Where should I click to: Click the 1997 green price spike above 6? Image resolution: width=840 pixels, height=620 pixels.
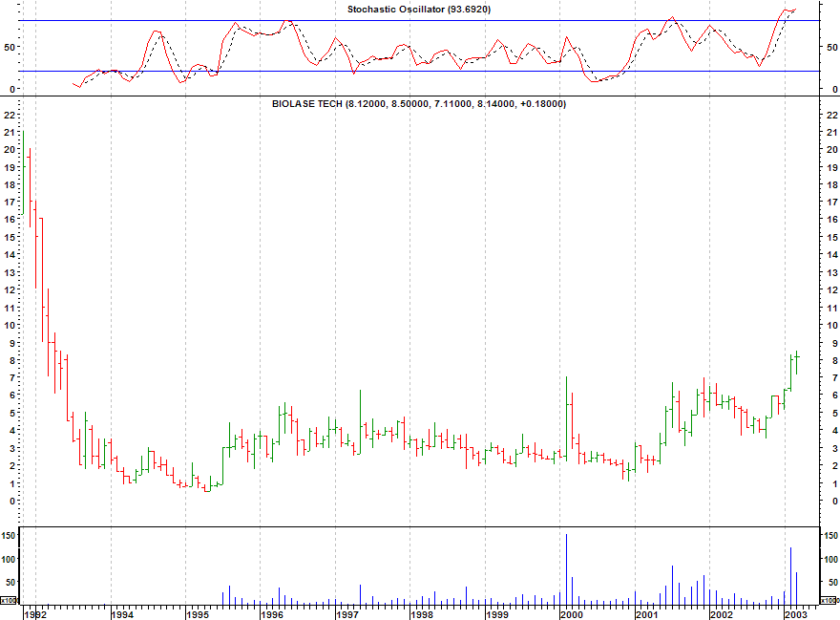pyautogui.click(x=360, y=422)
